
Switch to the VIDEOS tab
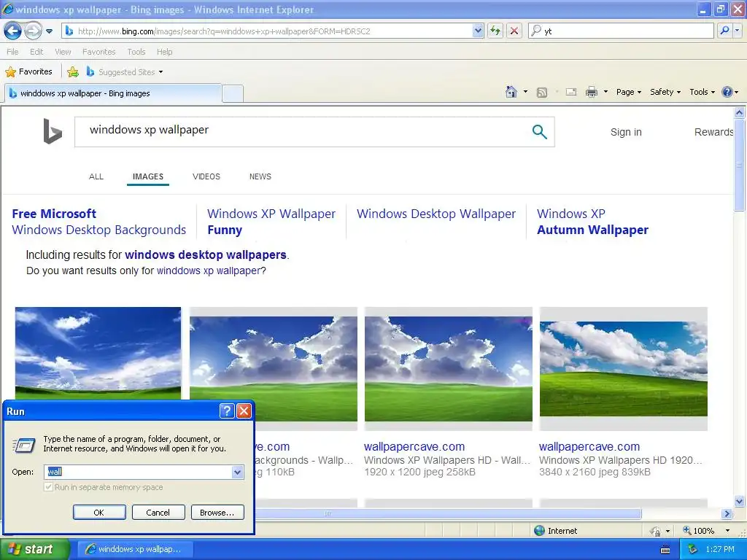coord(206,176)
